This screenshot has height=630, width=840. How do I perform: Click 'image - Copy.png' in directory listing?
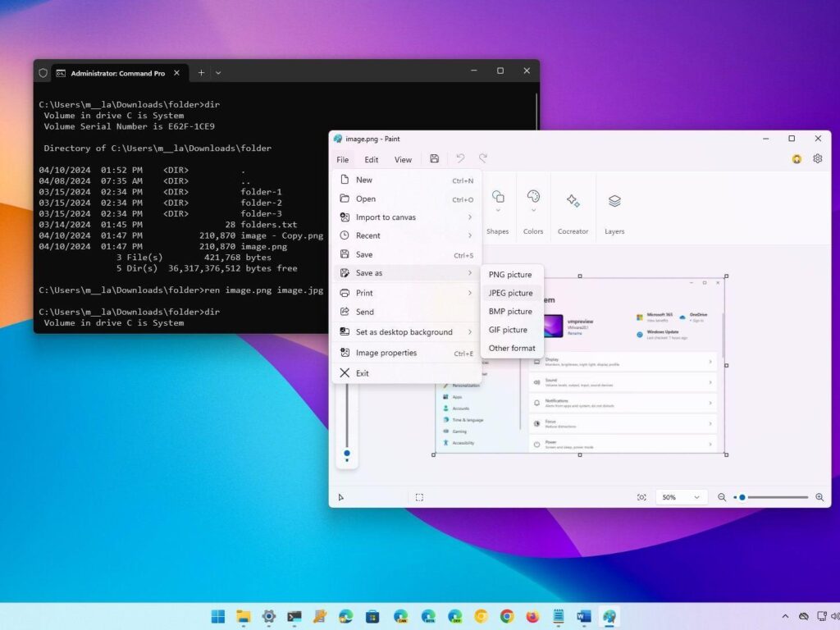coord(282,235)
